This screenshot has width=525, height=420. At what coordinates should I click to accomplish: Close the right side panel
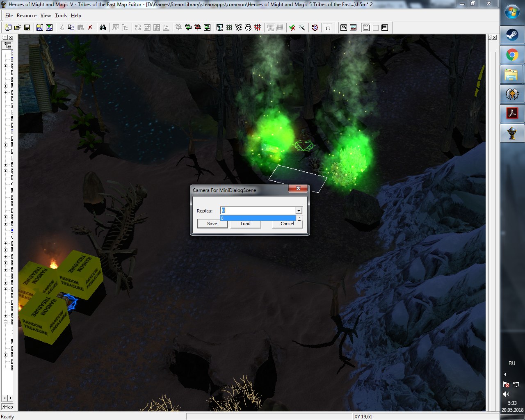pyautogui.click(x=494, y=37)
